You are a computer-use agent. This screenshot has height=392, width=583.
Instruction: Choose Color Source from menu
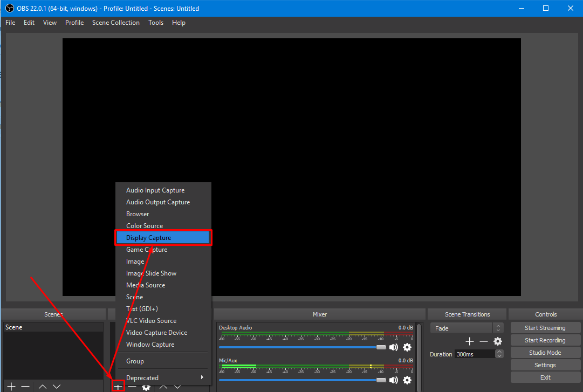click(x=163, y=226)
